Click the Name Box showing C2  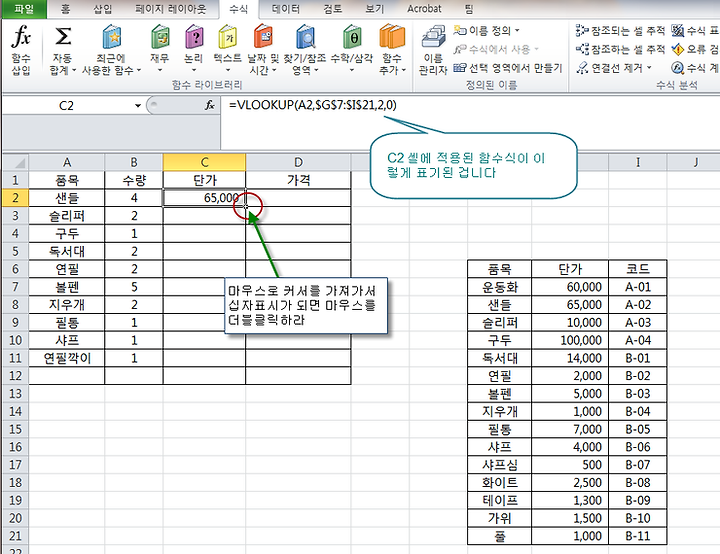click(67, 106)
